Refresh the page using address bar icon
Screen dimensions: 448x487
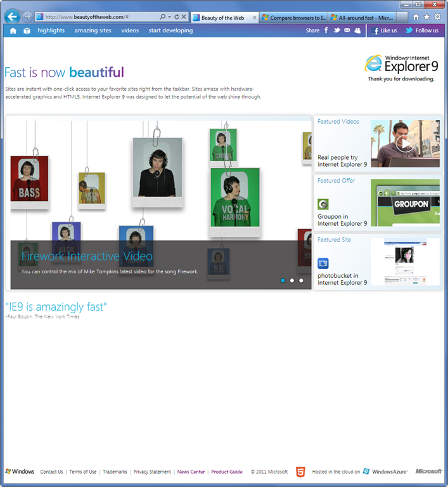coord(177,16)
